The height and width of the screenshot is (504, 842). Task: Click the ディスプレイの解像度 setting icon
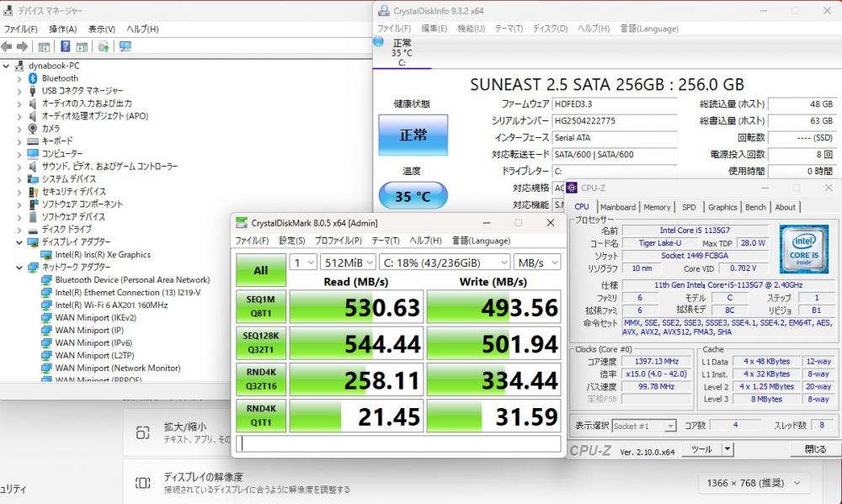(x=143, y=482)
